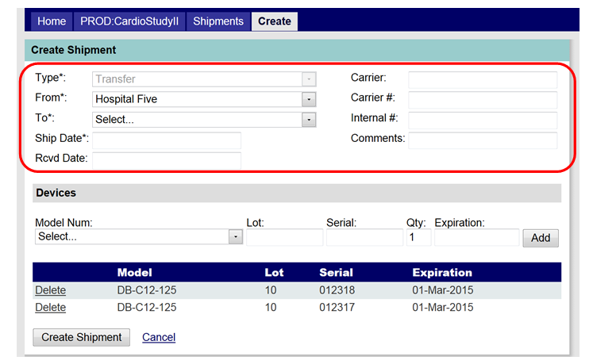
Task: Open the Home tab
Action: pos(52,21)
